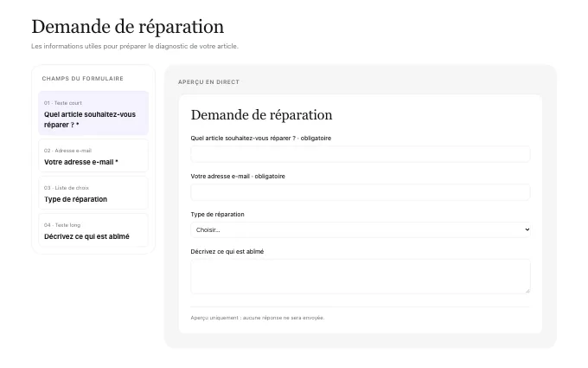Click the 'Aperçu uniquement' footer note

[x=258, y=318]
